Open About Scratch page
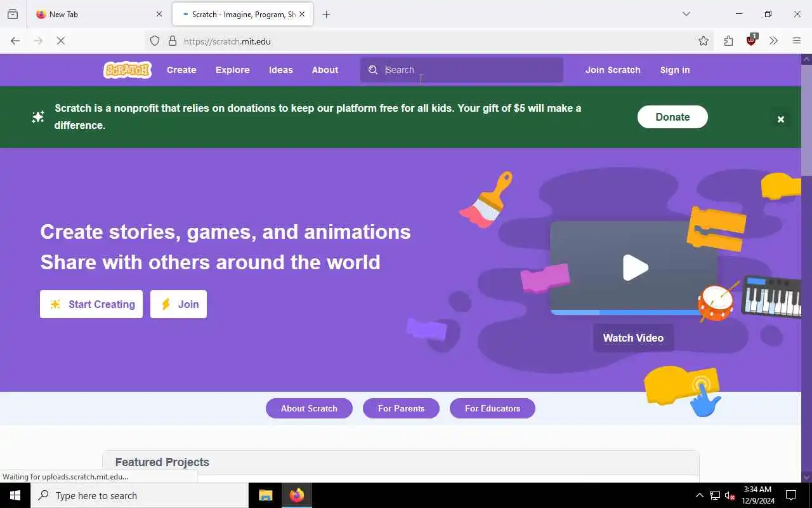This screenshot has height=508, width=812. click(x=309, y=408)
